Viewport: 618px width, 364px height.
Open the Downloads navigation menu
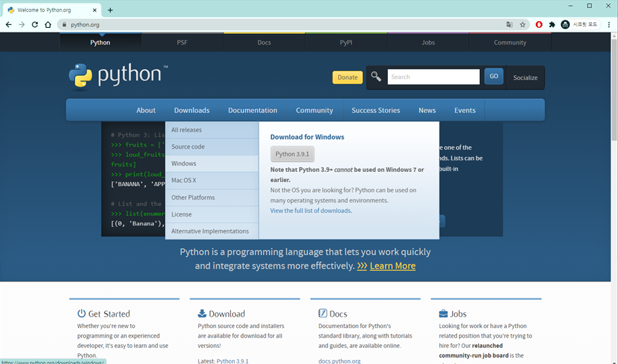point(192,110)
